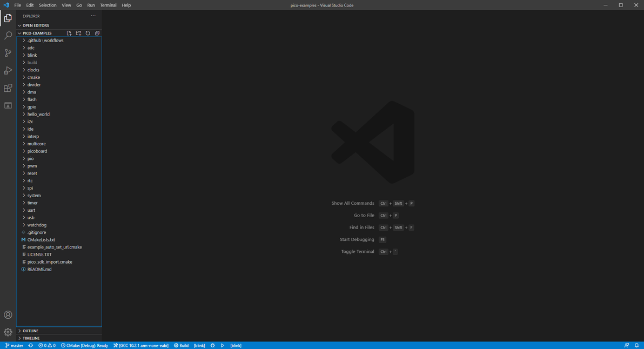Open the Explorer view in activity bar
This screenshot has height=349, width=644.
point(8,18)
